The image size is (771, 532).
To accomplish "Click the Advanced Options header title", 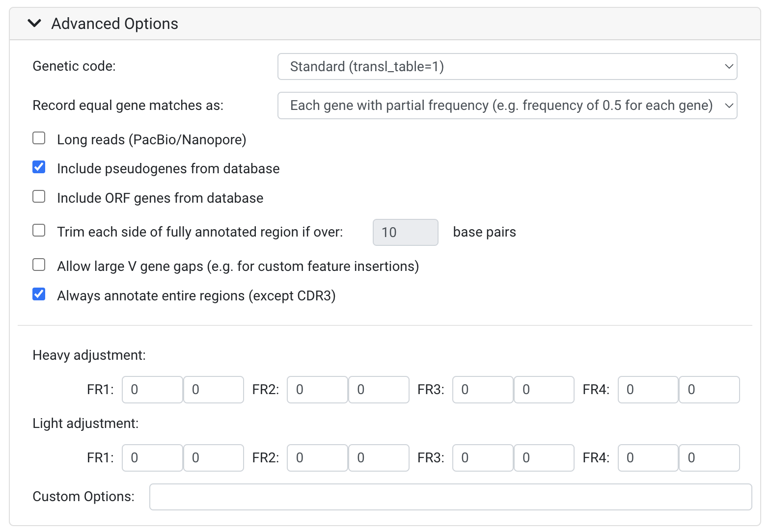I will 114,24.
